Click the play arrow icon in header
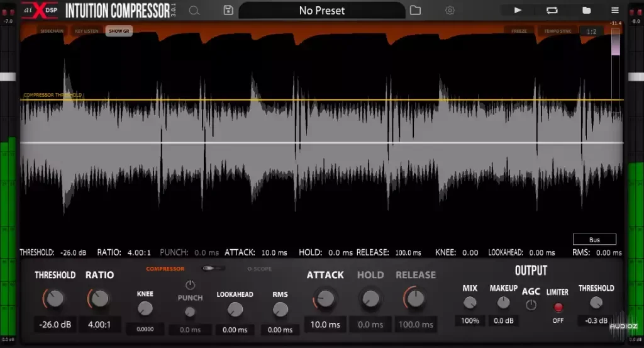The height and width of the screenshot is (348, 644). click(x=518, y=10)
